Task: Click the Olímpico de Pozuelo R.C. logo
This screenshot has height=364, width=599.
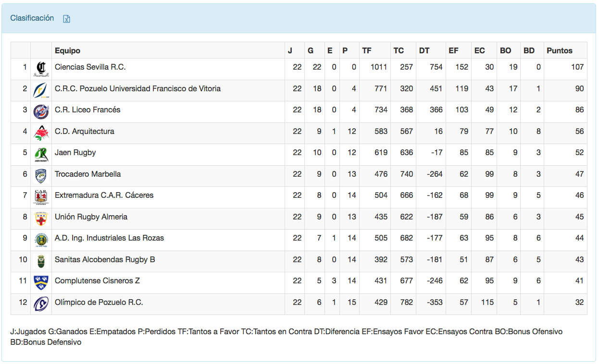Action: [41, 303]
